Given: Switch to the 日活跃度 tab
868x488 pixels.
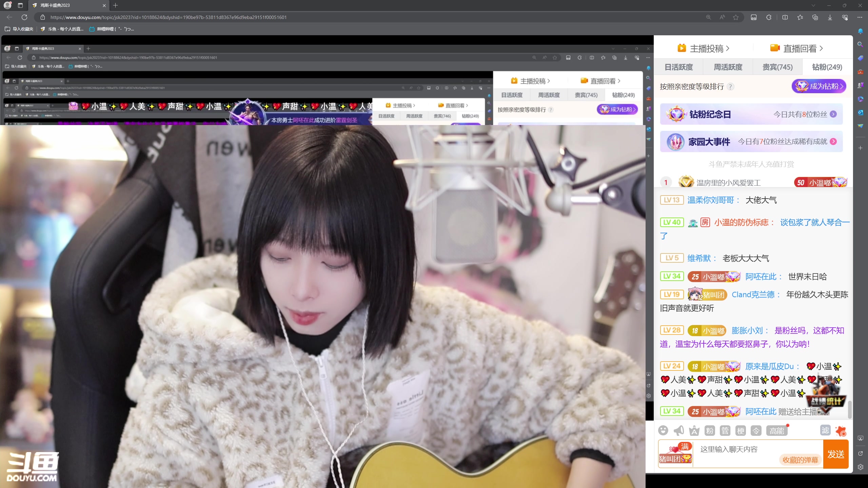Looking at the screenshot, I should [x=678, y=67].
